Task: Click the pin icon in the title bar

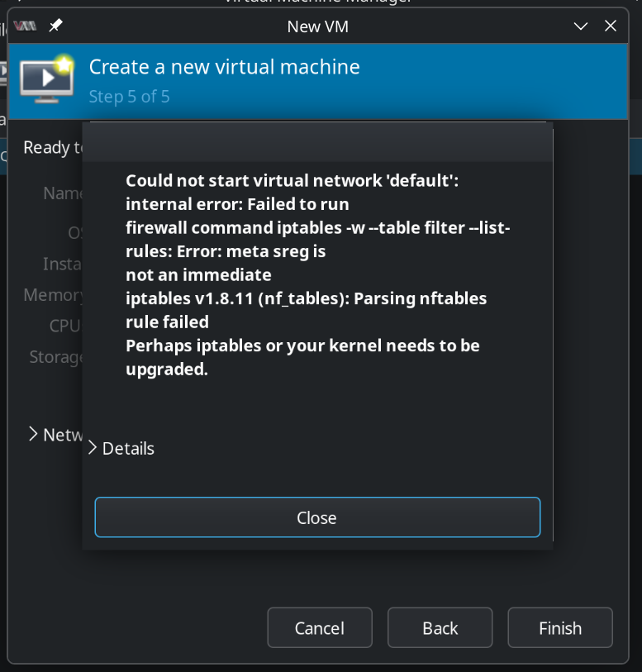Action: (x=55, y=26)
